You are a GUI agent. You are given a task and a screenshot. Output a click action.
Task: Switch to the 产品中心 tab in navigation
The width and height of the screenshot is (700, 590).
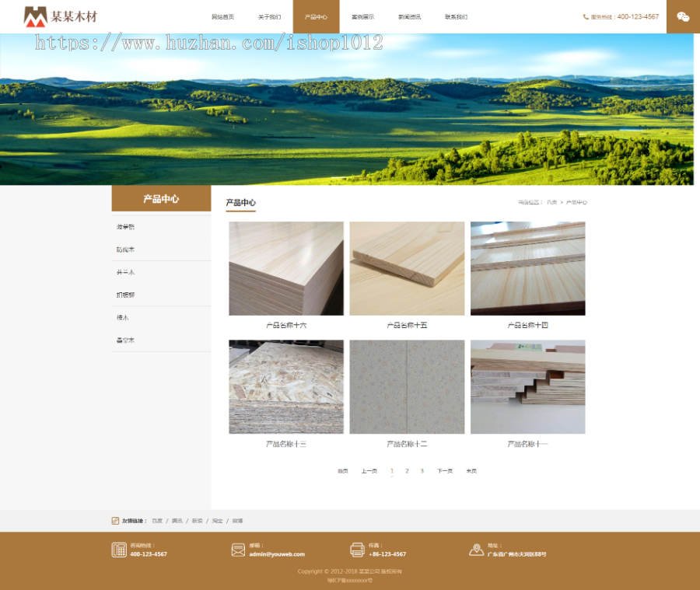tap(315, 16)
